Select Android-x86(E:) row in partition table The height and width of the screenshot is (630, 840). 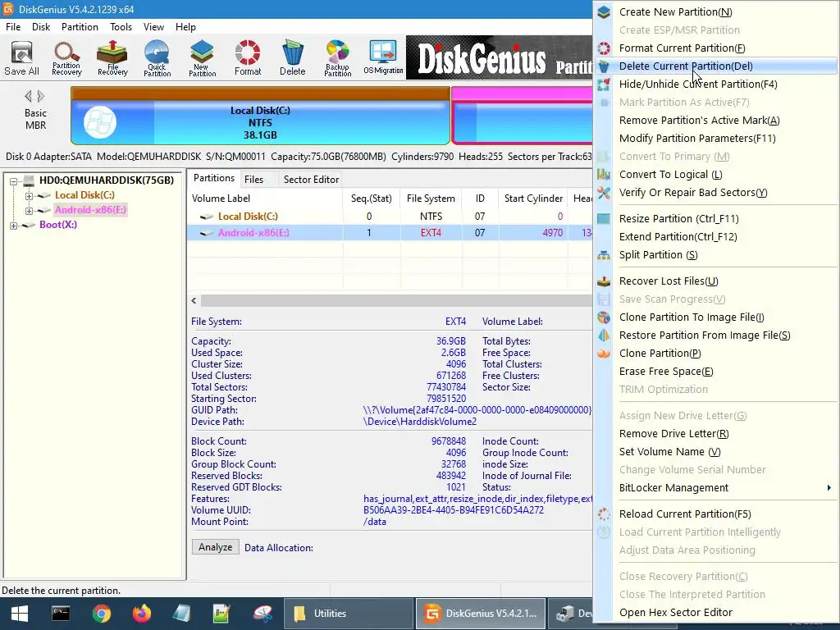point(390,232)
